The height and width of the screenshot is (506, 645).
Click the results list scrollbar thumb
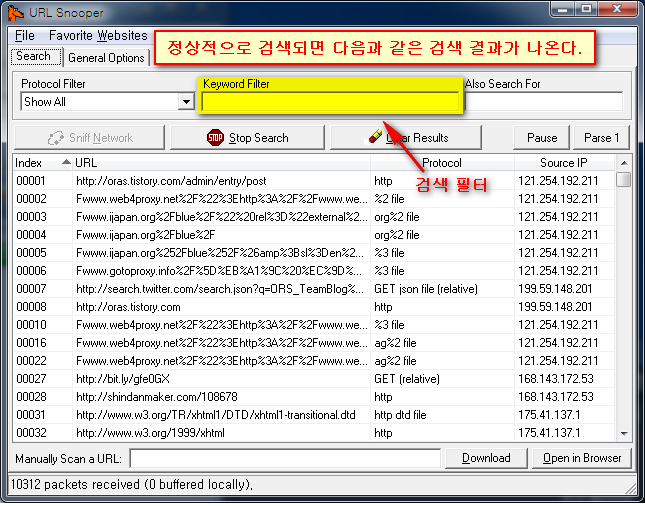(x=624, y=180)
